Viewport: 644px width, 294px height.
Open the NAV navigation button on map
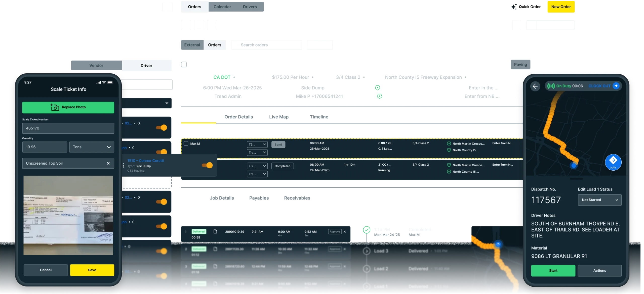click(x=613, y=162)
